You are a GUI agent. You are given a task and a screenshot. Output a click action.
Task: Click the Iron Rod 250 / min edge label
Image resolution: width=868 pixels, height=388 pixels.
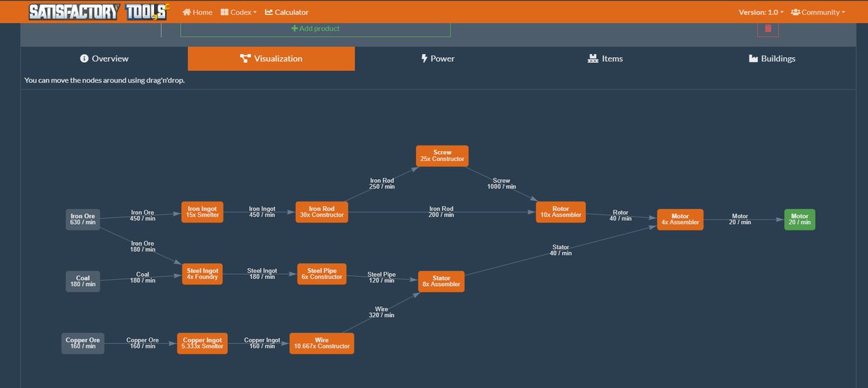coord(382,184)
